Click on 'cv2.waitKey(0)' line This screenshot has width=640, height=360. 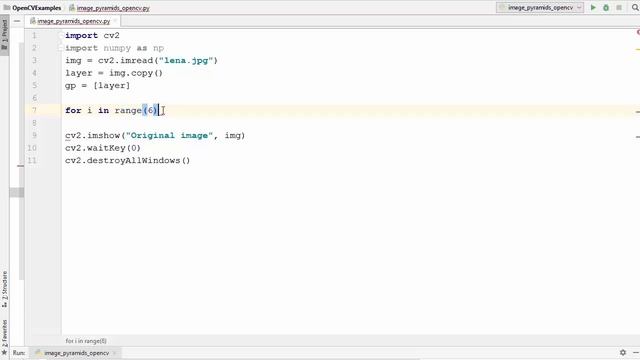pos(103,148)
